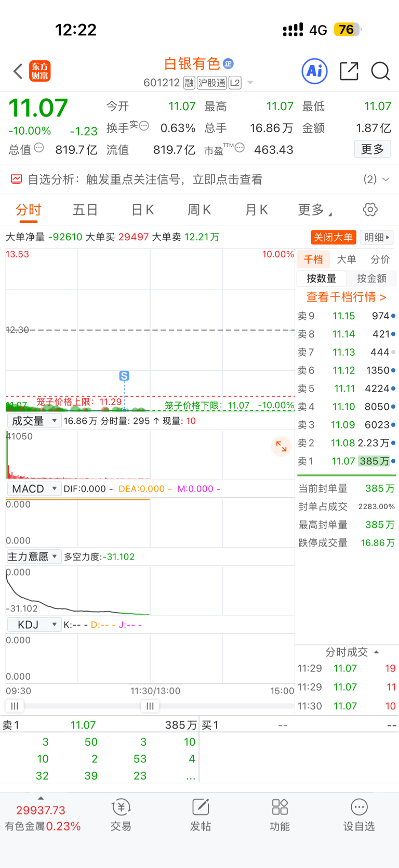Expand chart to fullscreen icon
The width and height of the screenshot is (399, 868).
point(282,446)
